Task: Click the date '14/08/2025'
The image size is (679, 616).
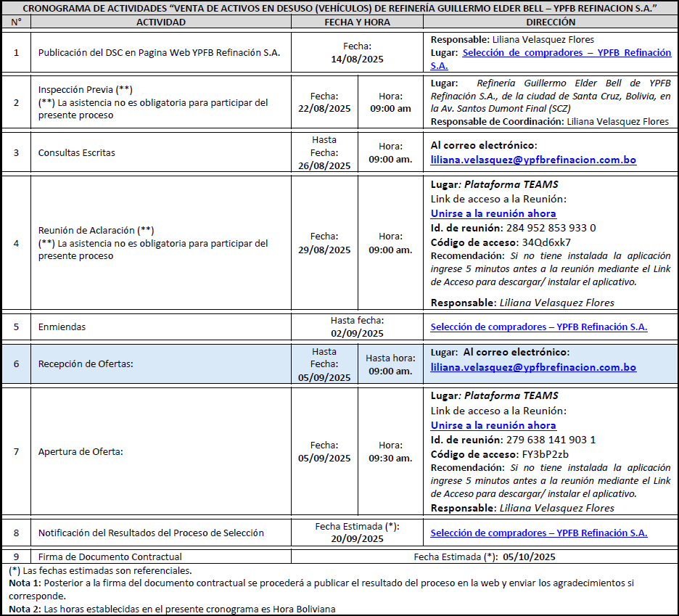Action: click(x=357, y=59)
